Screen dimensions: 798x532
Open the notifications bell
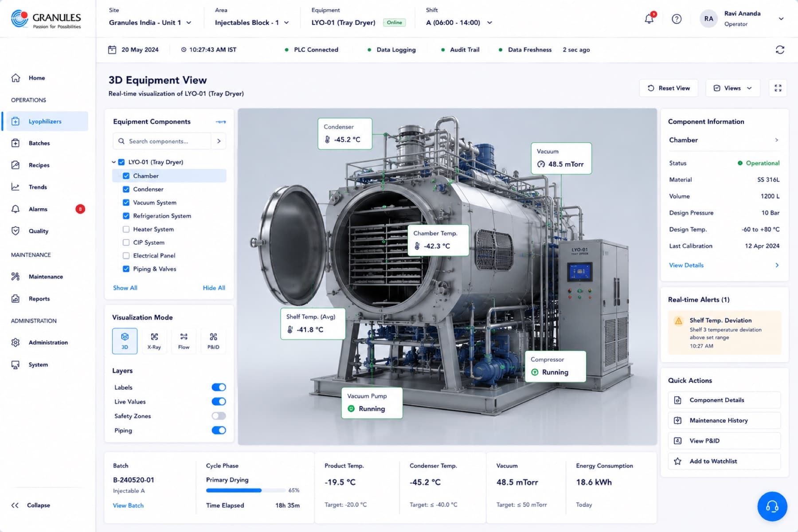pyautogui.click(x=649, y=19)
